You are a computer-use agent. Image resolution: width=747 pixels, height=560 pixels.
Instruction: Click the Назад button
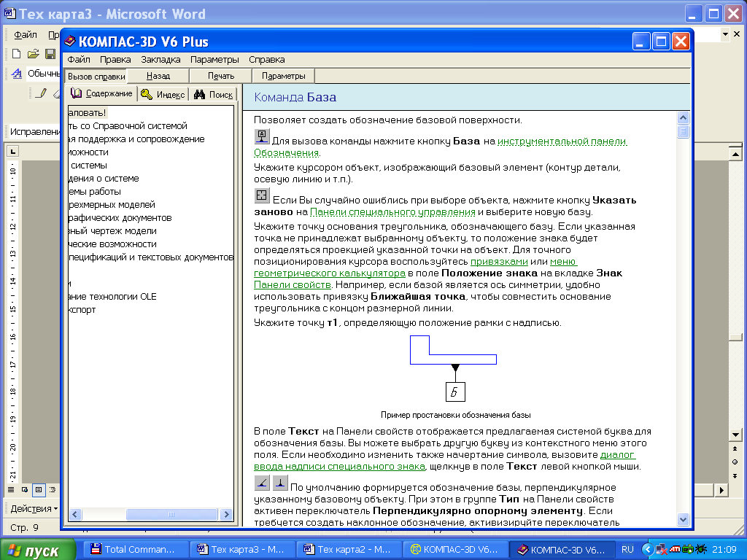158,76
